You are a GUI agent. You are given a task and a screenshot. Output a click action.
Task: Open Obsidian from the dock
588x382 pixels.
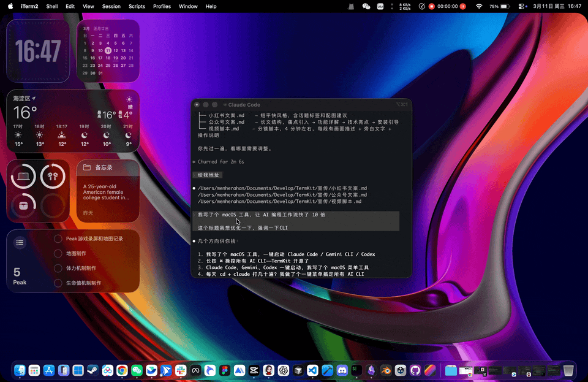point(371,371)
